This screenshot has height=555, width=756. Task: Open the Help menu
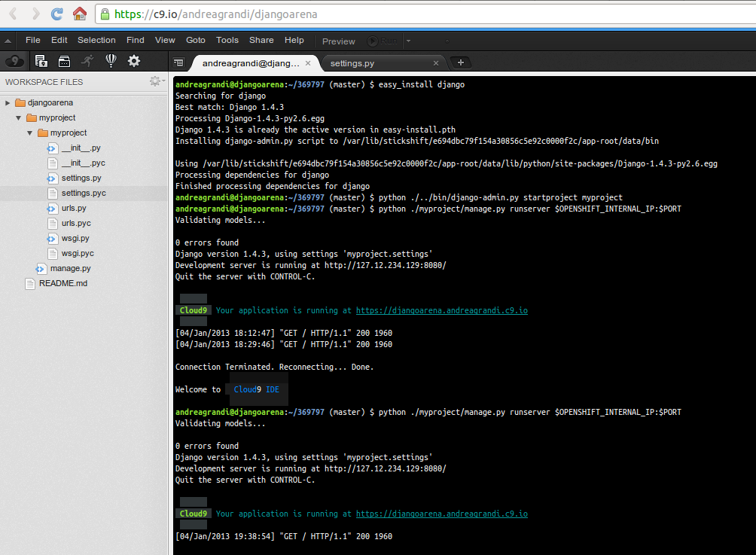click(294, 40)
